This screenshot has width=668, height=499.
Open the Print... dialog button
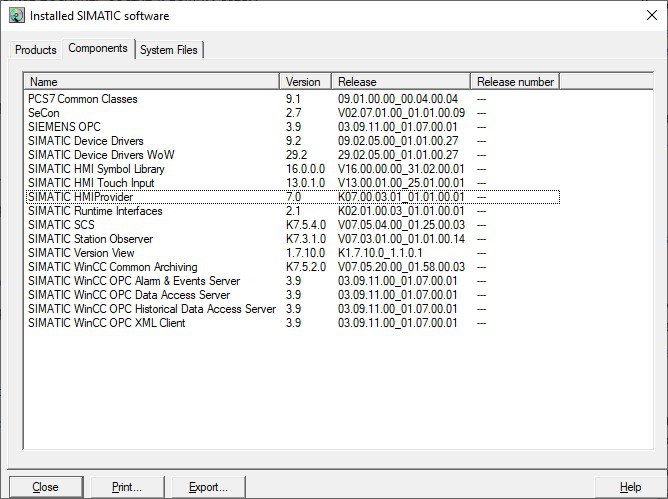127,487
